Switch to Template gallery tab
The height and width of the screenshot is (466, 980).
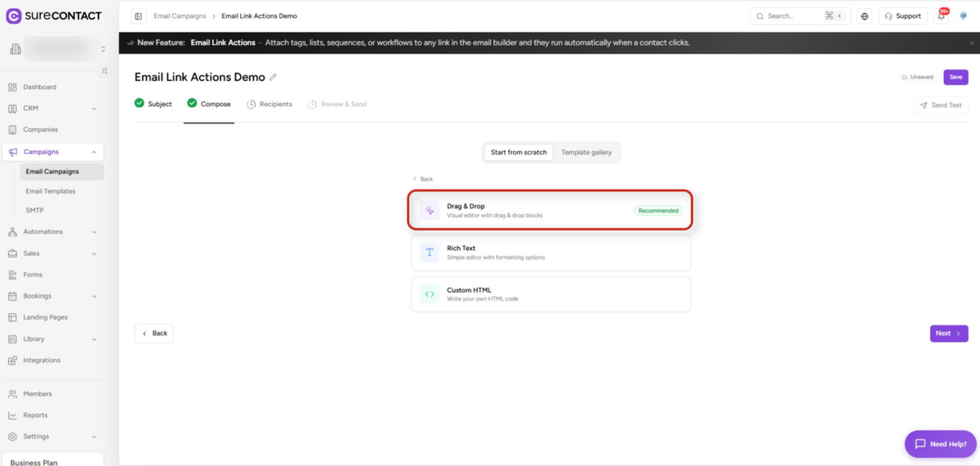(x=586, y=152)
